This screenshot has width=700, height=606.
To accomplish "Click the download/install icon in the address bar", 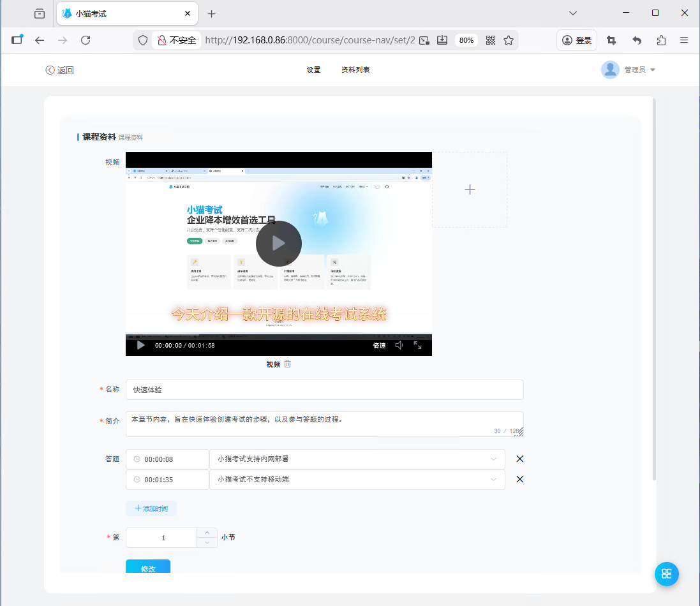I will point(442,40).
